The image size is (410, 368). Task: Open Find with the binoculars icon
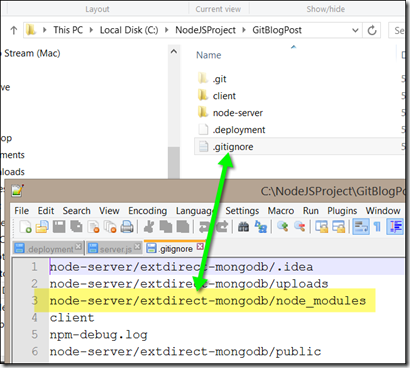(243, 227)
